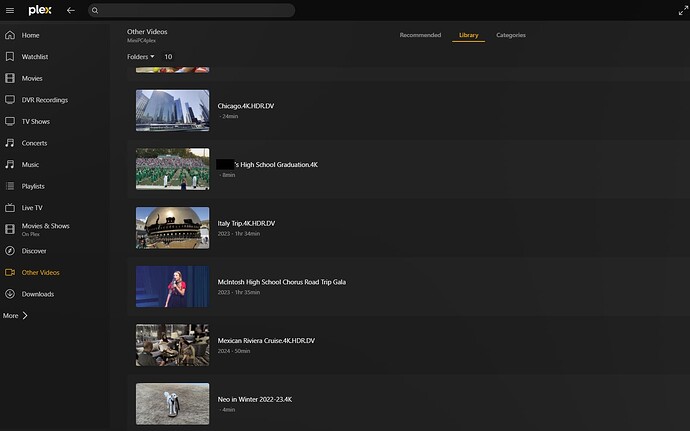690x431 pixels.
Task: Click the Live TV antenna icon
Action: tap(10, 207)
